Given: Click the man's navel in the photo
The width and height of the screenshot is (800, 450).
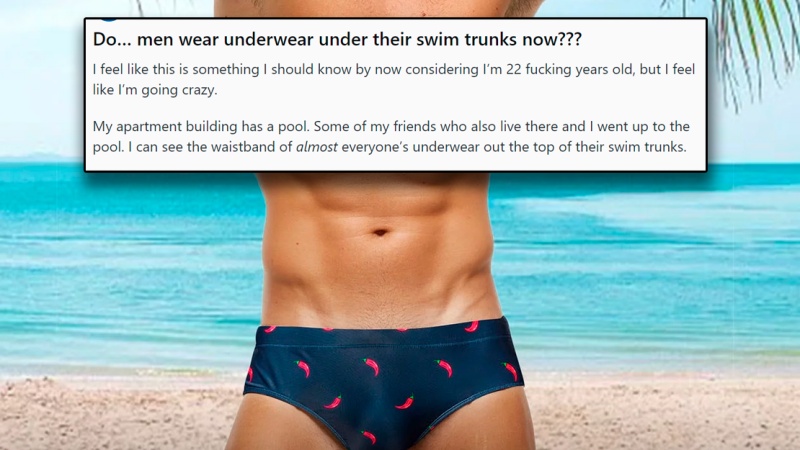Looking at the screenshot, I should 380,233.
